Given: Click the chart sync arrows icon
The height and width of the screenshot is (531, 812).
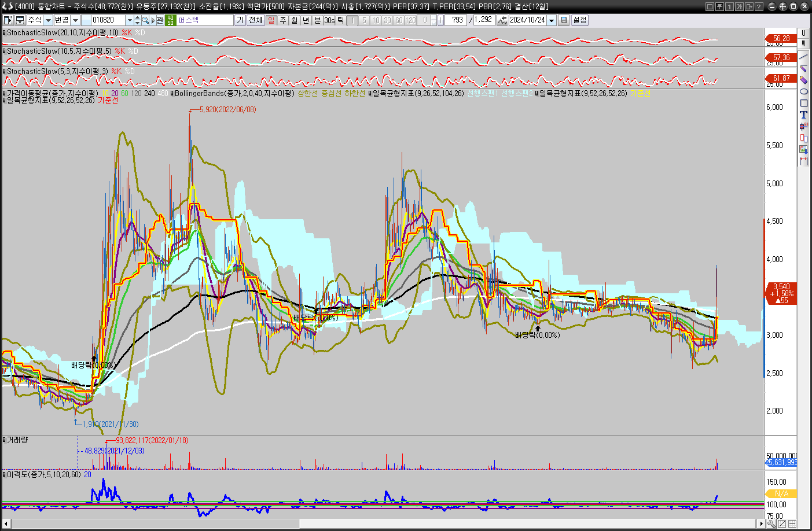Looking at the screenshot, I should click(x=502, y=20).
